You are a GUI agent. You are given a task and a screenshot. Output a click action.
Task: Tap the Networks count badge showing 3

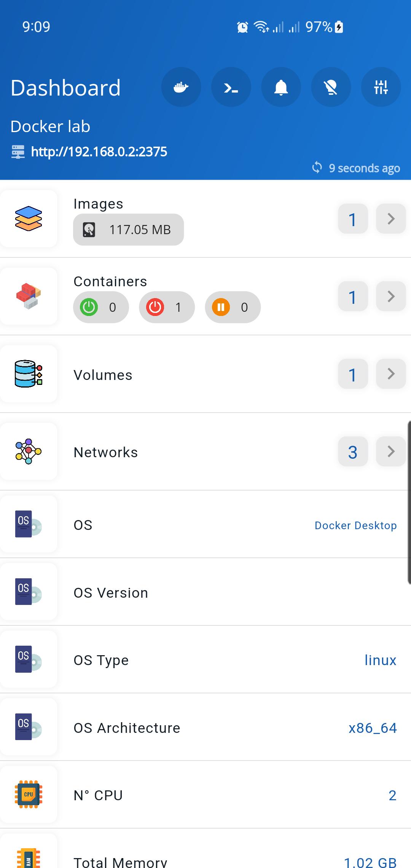[x=353, y=452]
